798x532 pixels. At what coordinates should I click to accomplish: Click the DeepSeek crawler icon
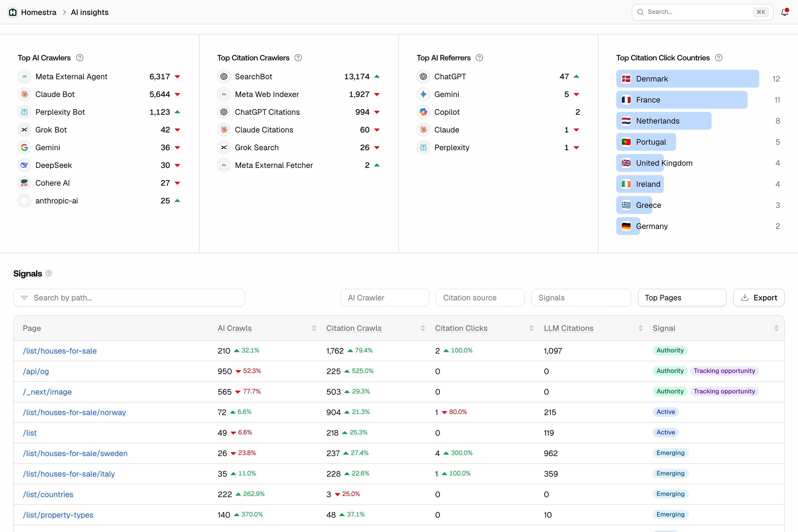coord(24,165)
